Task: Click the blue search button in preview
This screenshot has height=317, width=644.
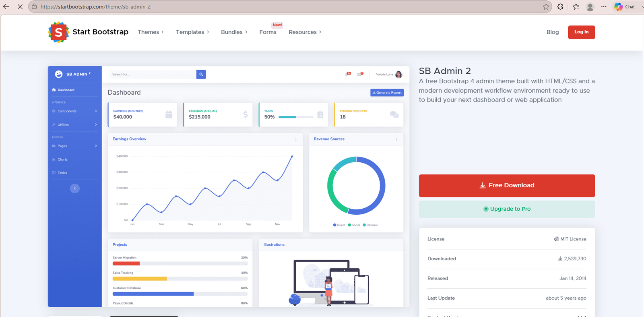Action: coord(201,74)
